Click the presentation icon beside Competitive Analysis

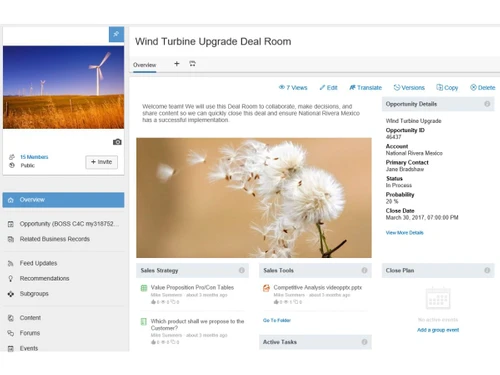click(x=266, y=288)
